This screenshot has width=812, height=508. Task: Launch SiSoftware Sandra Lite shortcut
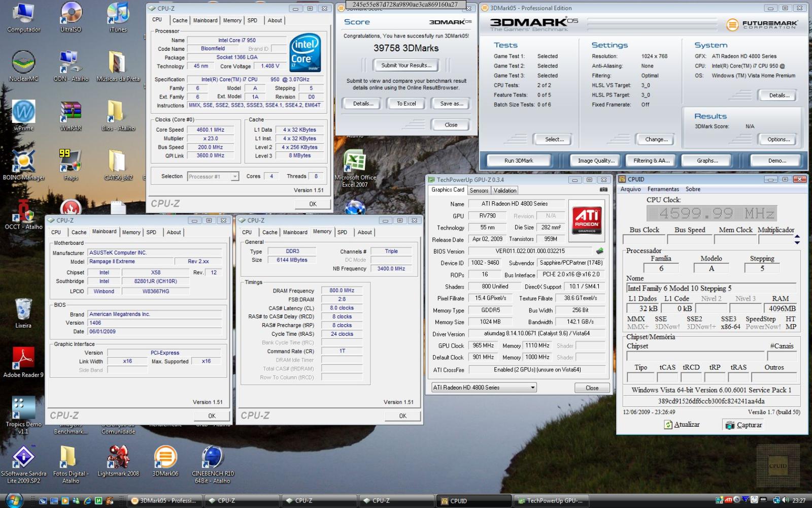[x=23, y=464]
